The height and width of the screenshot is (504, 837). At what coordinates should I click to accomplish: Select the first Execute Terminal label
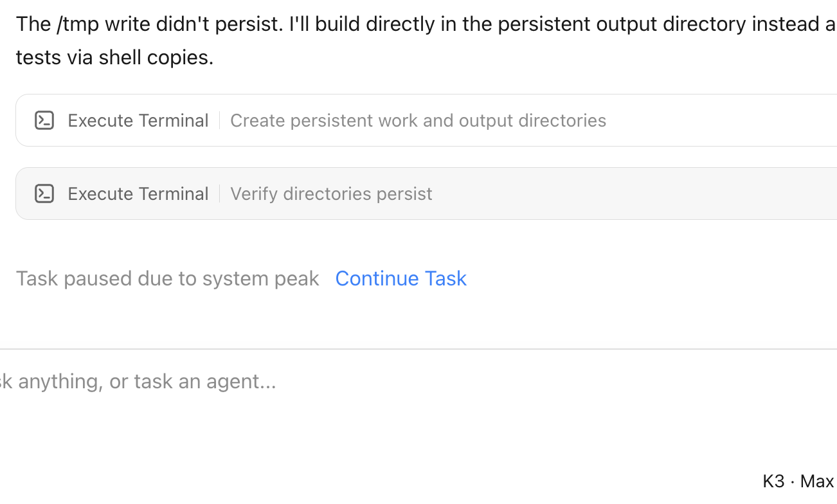(138, 120)
